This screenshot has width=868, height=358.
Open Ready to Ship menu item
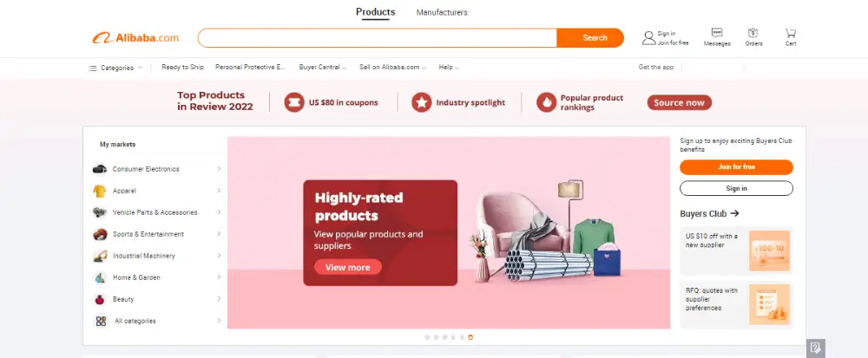[182, 67]
